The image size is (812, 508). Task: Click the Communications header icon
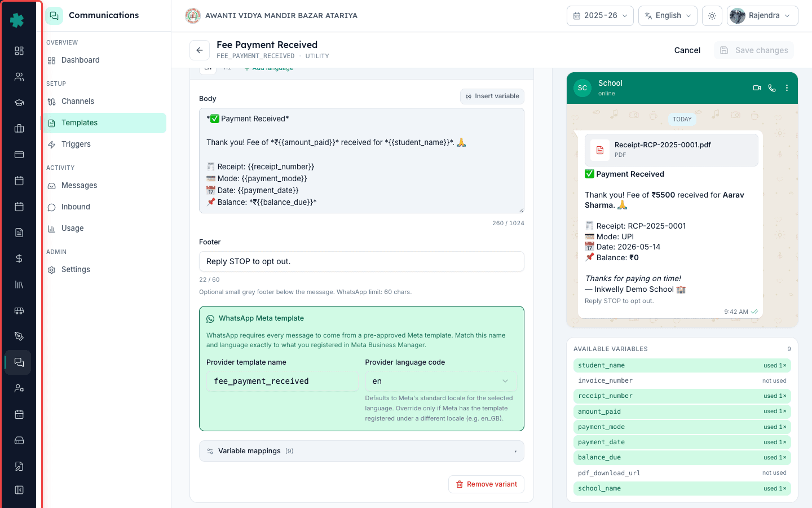pyautogui.click(x=54, y=15)
